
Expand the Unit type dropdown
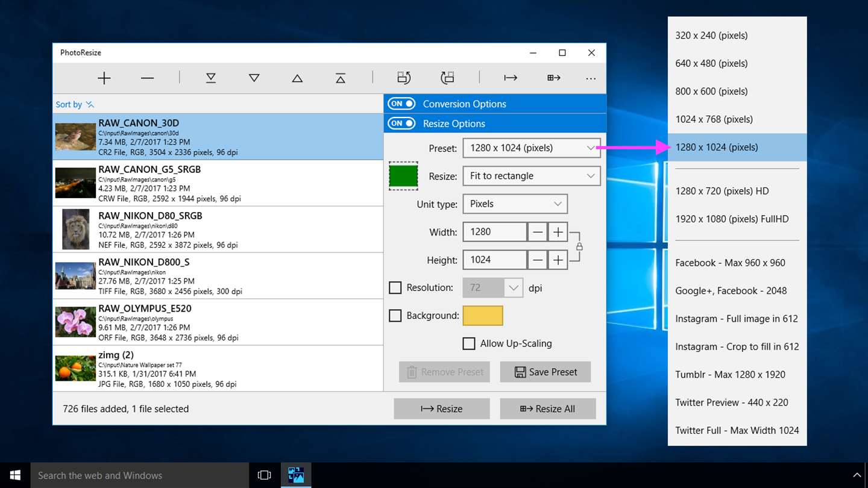point(515,204)
